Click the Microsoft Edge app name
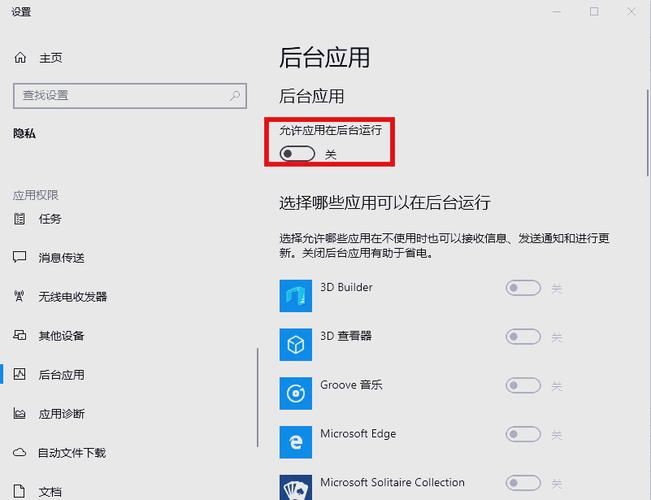 pos(358,434)
